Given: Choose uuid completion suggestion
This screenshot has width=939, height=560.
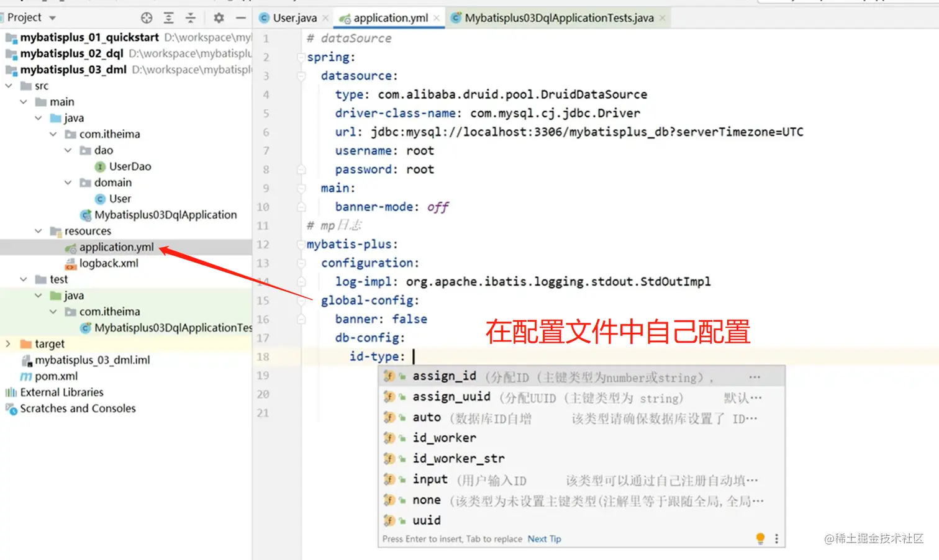Looking at the screenshot, I should pyautogui.click(x=581, y=520).
